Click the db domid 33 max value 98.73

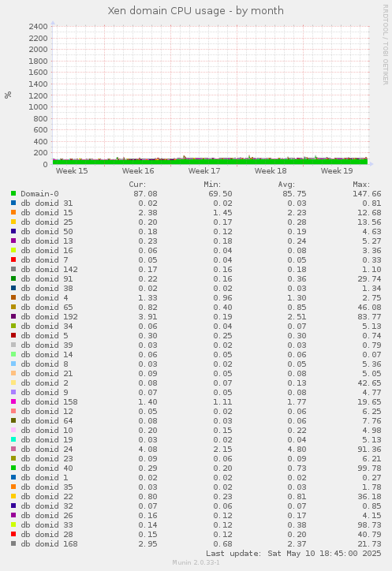[x=369, y=525]
